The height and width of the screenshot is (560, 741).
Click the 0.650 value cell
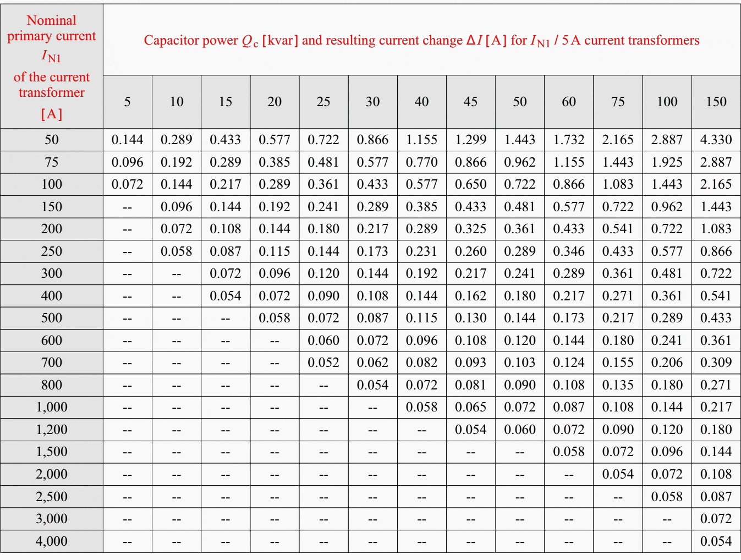(x=471, y=184)
